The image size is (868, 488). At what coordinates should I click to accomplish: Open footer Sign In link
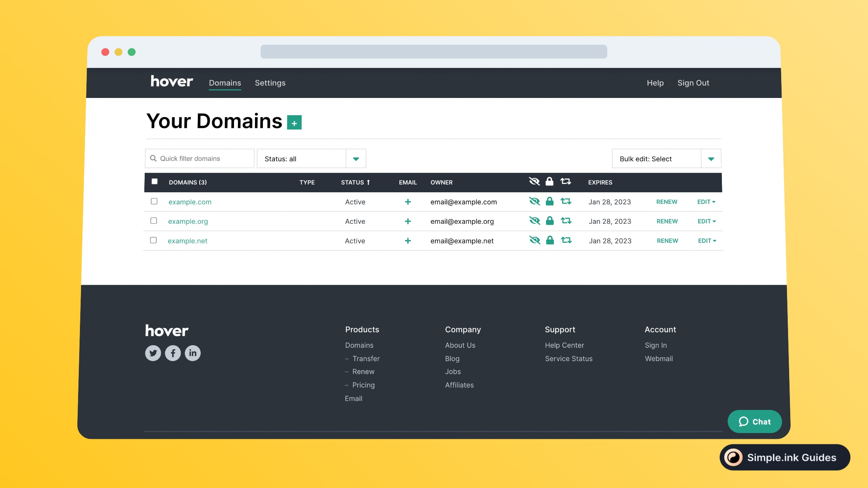[x=656, y=345]
